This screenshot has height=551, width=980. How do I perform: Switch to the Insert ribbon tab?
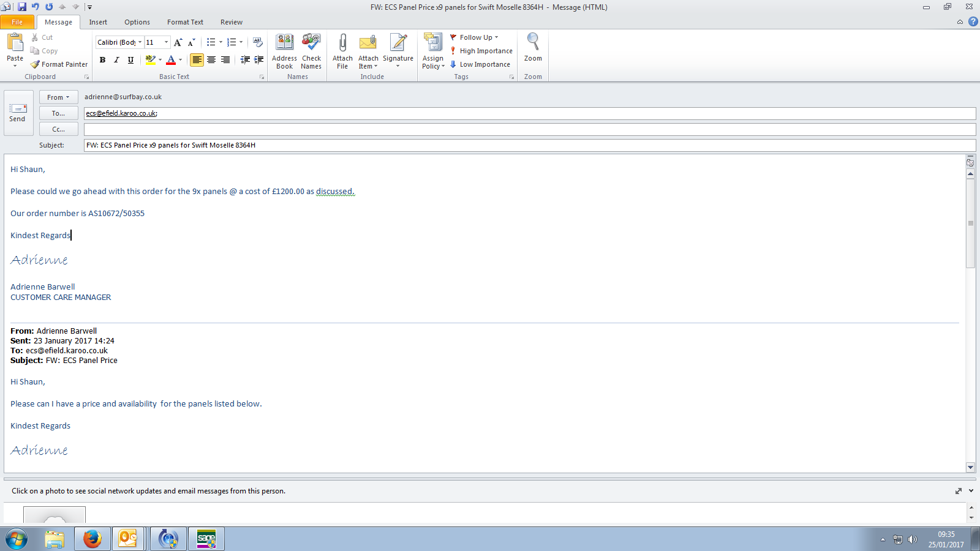click(98, 22)
